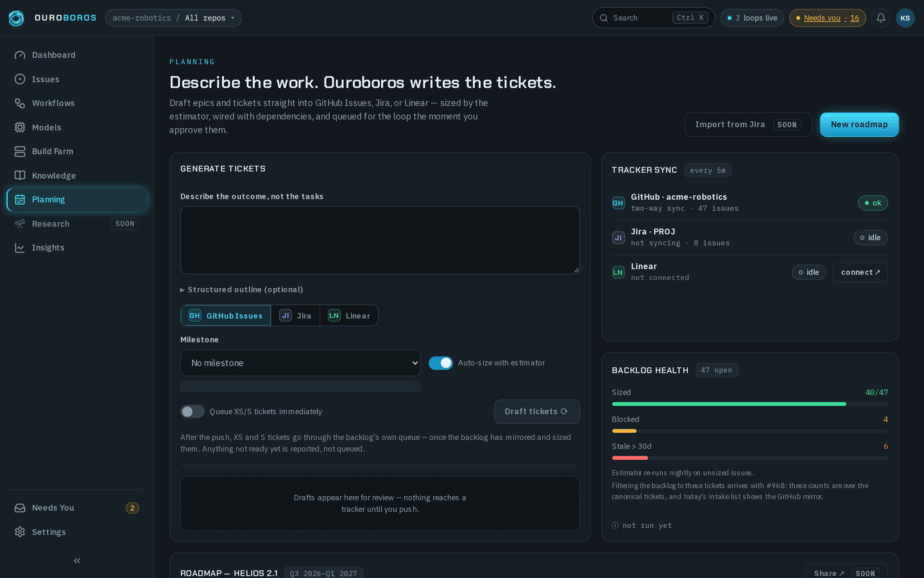The image size is (924, 578).
Task: Open the Milestone dropdown
Action: [300, 363]
